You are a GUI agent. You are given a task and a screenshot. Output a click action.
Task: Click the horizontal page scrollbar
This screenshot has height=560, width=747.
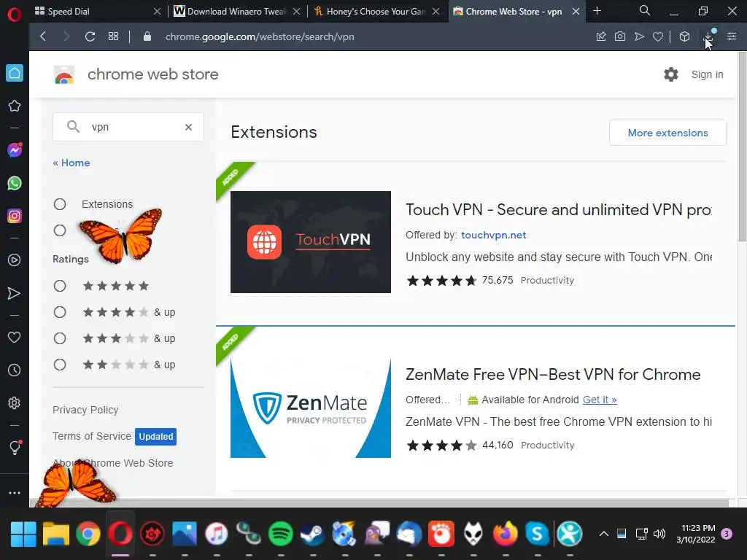379,503
